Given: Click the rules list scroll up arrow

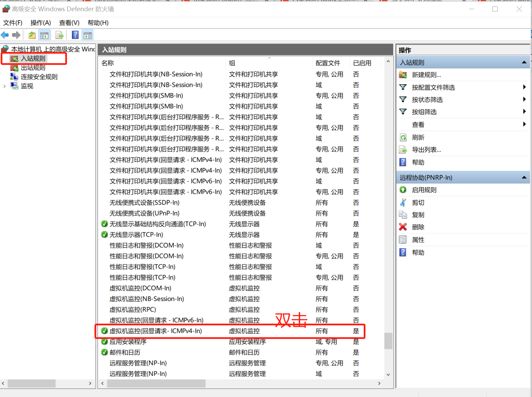Looking at the screenshot, I should pos(388,62).
